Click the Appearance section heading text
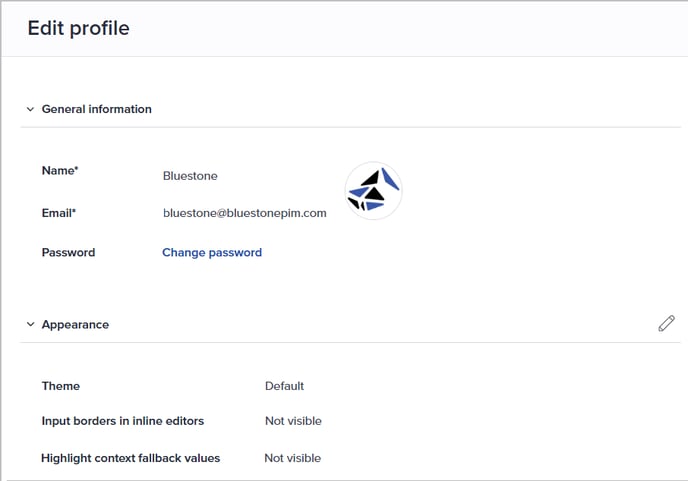Screen dimensions: 688x481 pyautogui.click(x=75, y=325)
